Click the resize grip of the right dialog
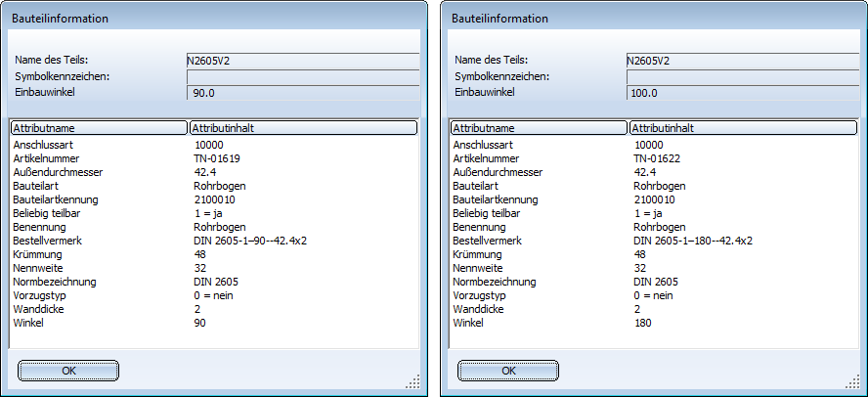 (x=852, y=381)
